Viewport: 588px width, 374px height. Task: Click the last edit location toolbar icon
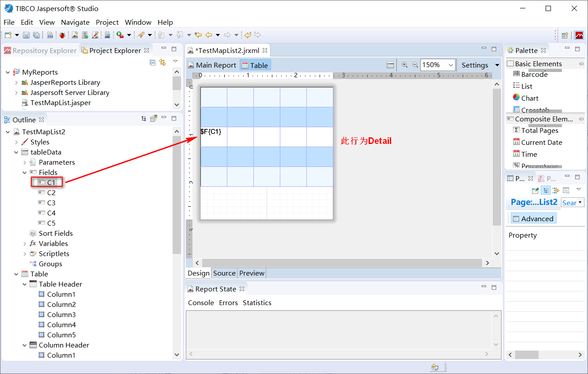(x=198, y=35)
